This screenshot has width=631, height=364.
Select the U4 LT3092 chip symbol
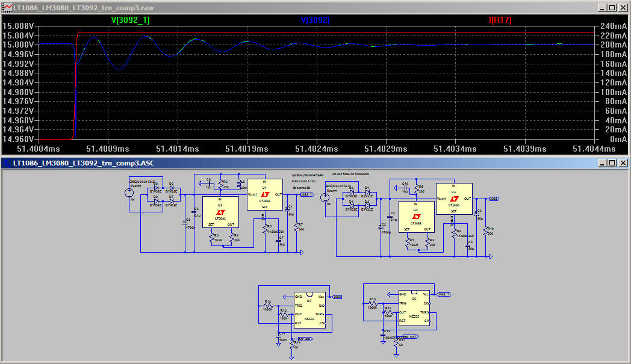(417, 217)
